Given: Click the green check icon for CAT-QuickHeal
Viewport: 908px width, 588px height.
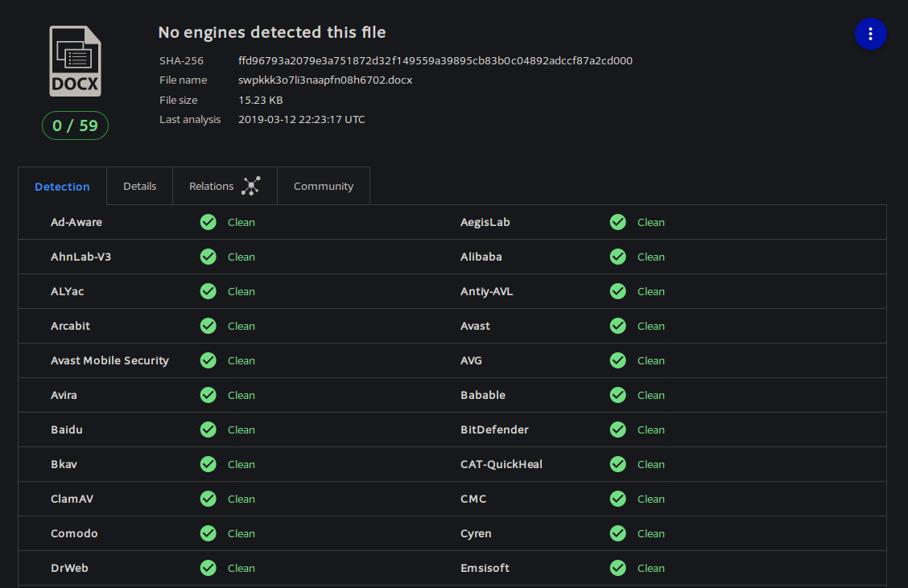Looking at the screenshot, I should tap(618, 464).
